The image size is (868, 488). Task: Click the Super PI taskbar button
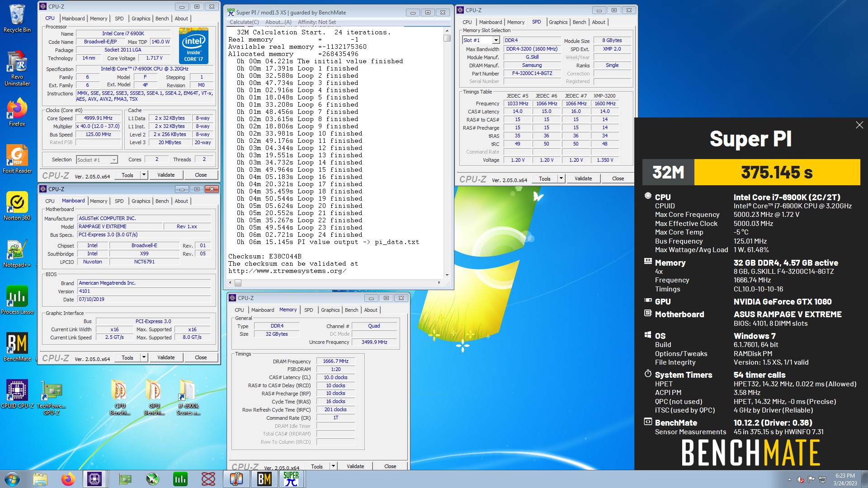(x=292, y=479)
